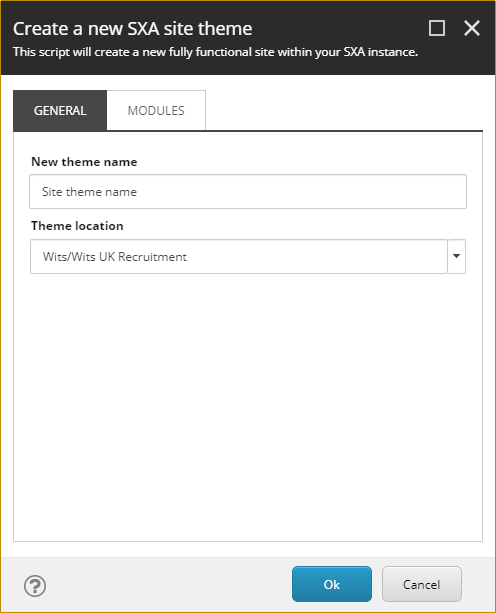Click empty area of the General panel
This screenshot has height=613, width=496.
(248, 407)
